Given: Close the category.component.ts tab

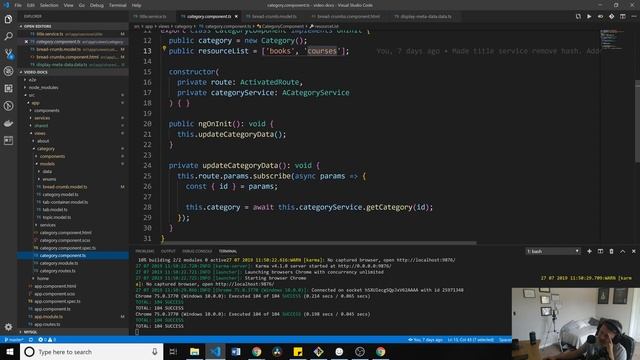Looking at the screenshot, I should coord(236,17).
